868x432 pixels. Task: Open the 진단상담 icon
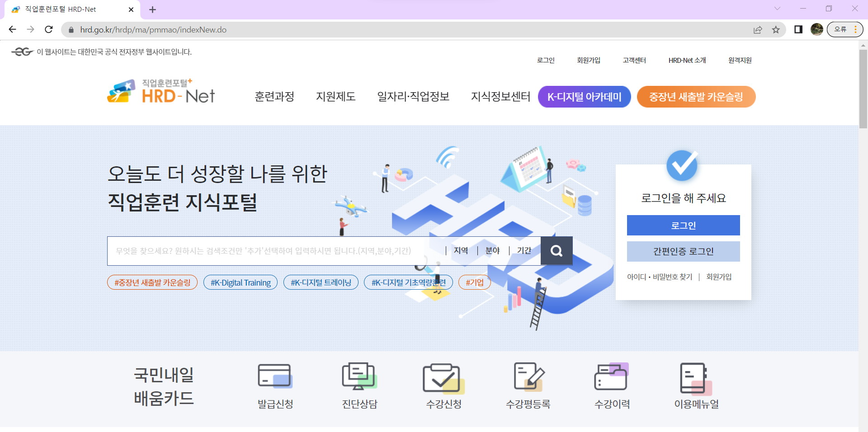coord(359,376)
